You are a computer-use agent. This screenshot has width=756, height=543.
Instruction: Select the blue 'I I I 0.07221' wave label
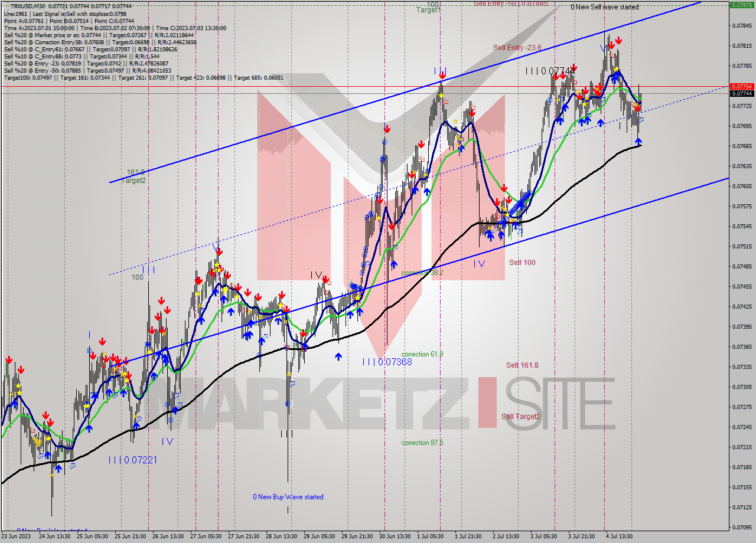[132, 460]
